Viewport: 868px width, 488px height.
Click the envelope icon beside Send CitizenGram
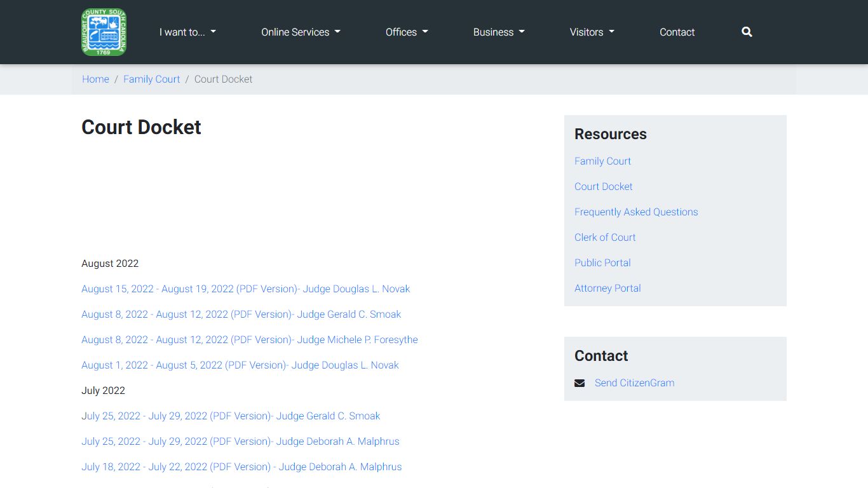(x=580, y=383)
